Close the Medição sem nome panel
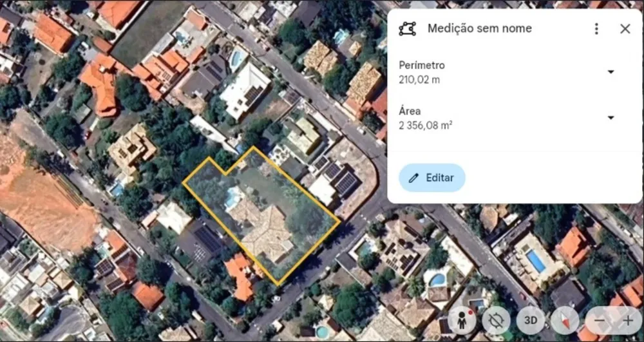This screenshot has height=342, width=644. [x=625, y=29]
